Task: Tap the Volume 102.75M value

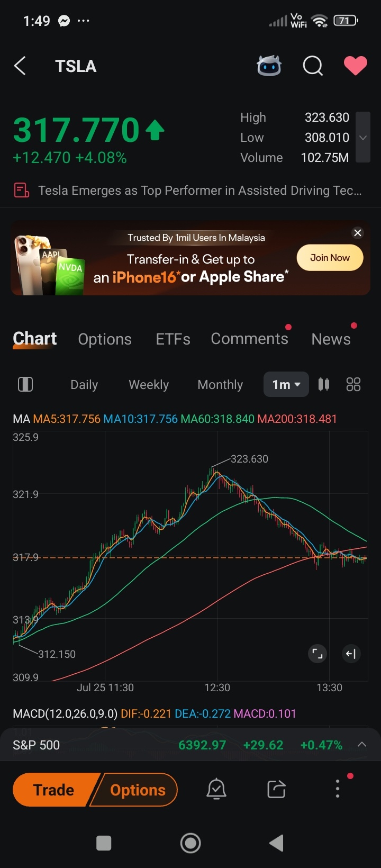Action: click(x=324, y=158)
